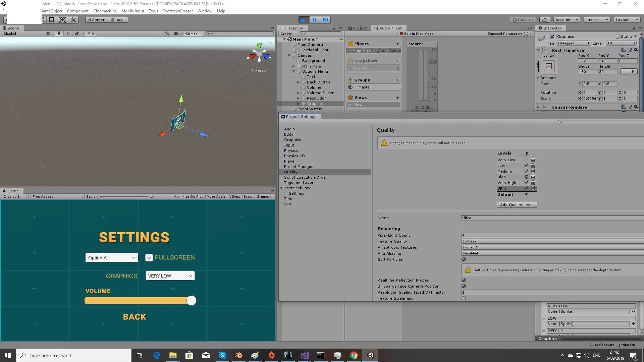Toggle scene lighting bulb icon
Viewport: 644px width, 362px height.
point(59,34)
